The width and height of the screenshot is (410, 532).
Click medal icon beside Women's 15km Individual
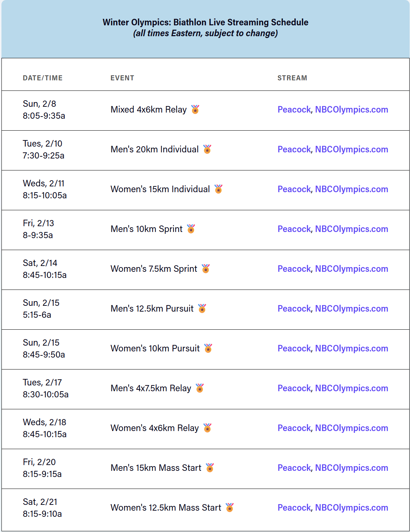click(218, 189)
